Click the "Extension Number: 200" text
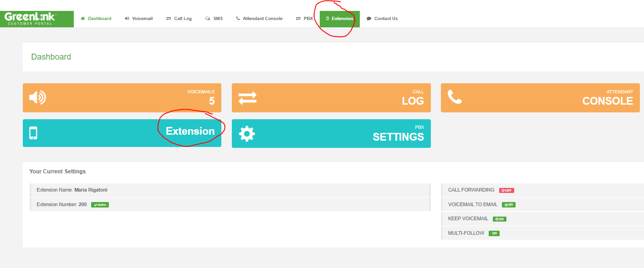 coord(61,205)
